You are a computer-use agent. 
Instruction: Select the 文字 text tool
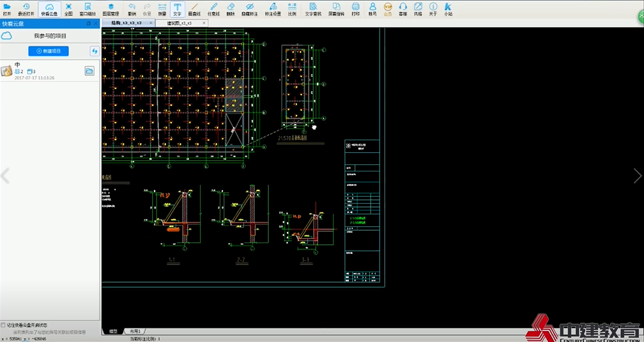coord(178,9)
